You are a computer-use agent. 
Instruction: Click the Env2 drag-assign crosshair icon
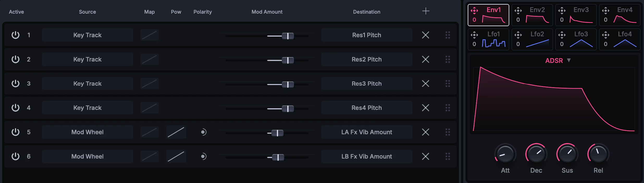(x=518, y=10)
